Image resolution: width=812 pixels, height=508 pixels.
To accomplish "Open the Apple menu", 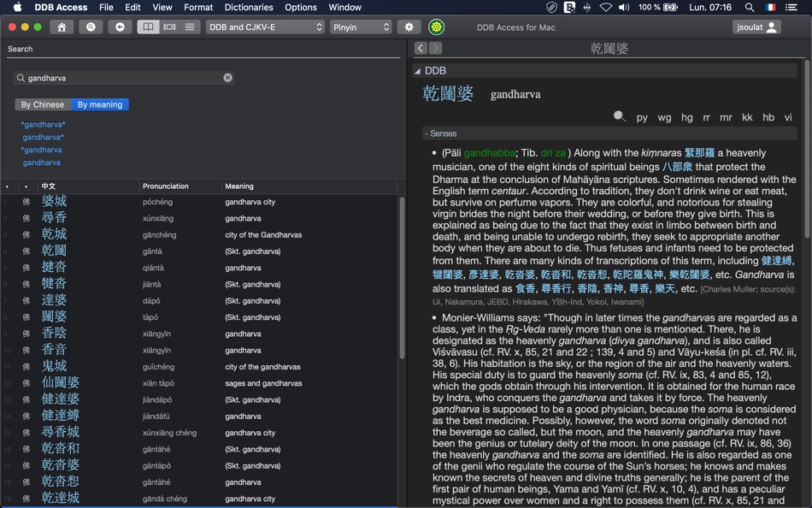I will click(17, 7).
